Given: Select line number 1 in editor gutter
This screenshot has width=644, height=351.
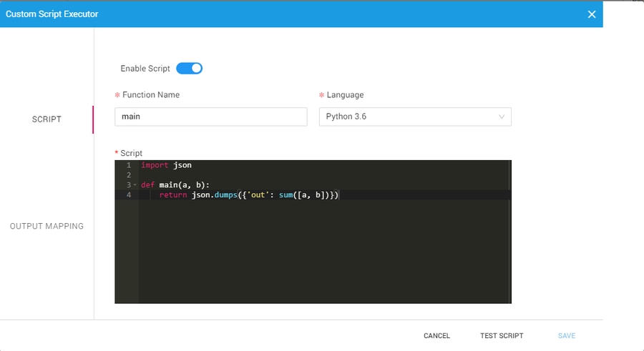Looking at the screenshot, I should (x=129, y=165).
